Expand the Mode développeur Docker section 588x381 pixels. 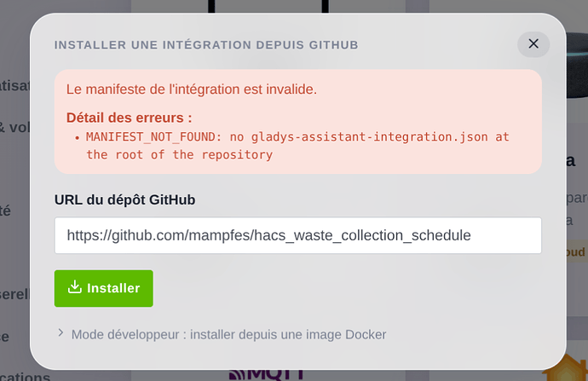click(x=222, y=334)
